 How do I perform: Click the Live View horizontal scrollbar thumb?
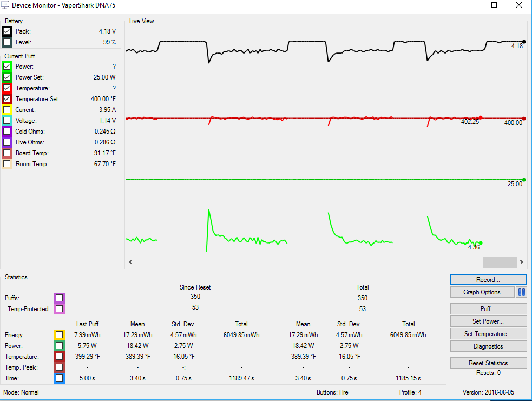(x=500, y=262)
